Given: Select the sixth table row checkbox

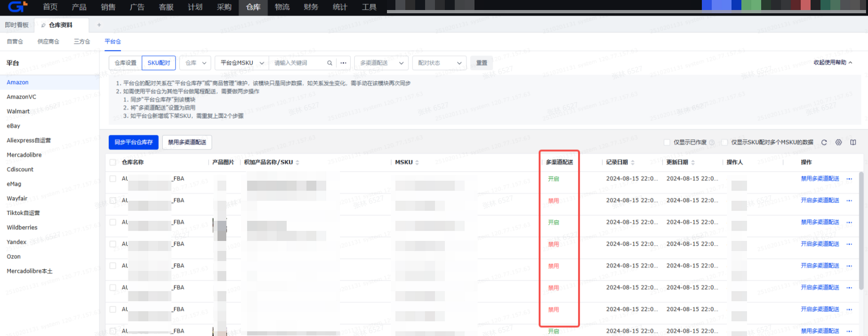Looking at the screenshot, I should coord(113,287).
